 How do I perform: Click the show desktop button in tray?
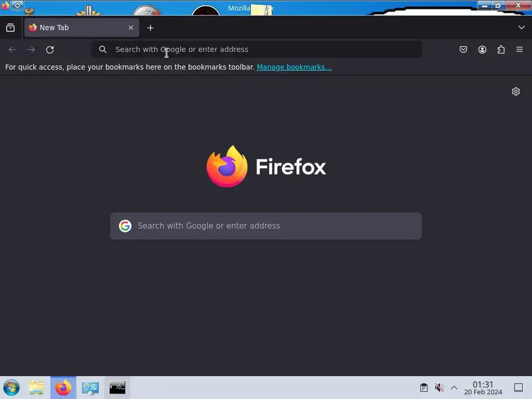point(518,388)
